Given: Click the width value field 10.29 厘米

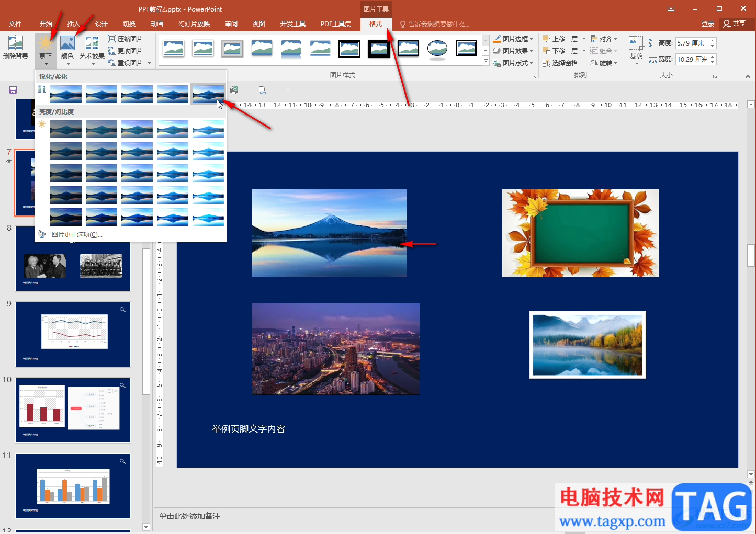Looking at the screenshot, I should tap(692, 60).
